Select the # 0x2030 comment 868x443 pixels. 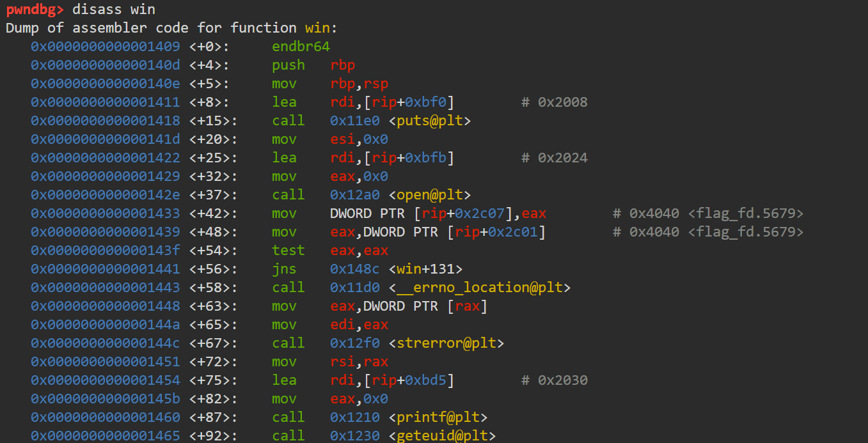(x=554, y=380)
